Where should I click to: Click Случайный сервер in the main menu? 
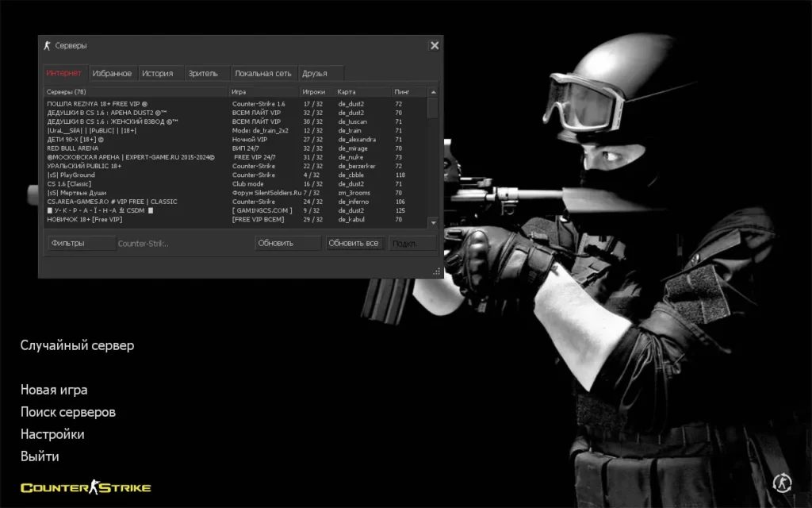pyautogui.click(x=77, y=345)
